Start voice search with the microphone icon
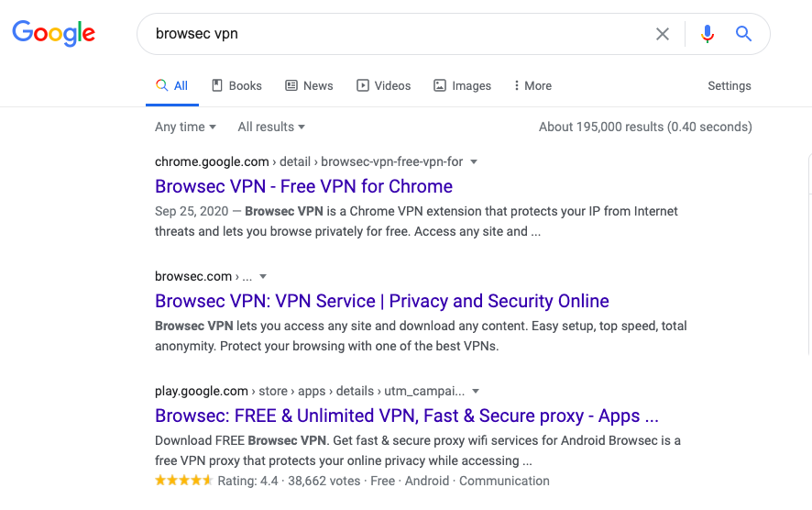 coord(707,34)
